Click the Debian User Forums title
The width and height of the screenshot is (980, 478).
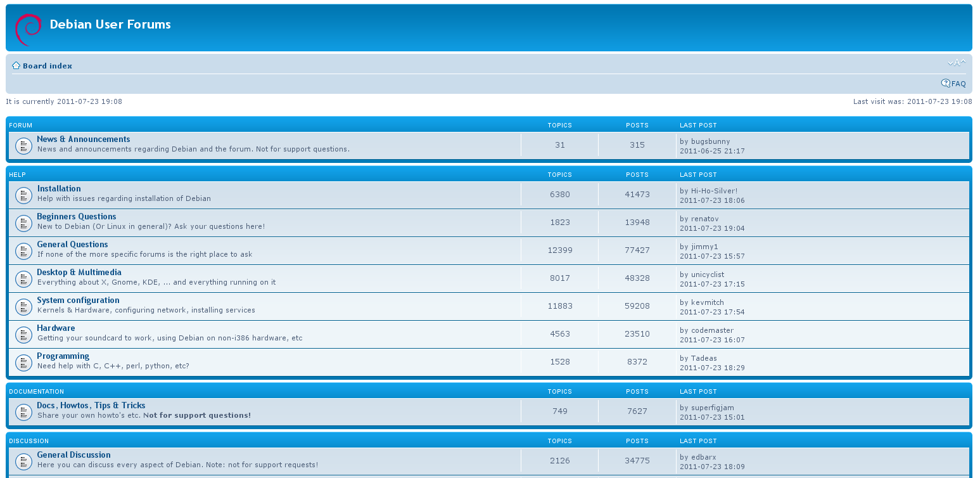tap(110, 25)
